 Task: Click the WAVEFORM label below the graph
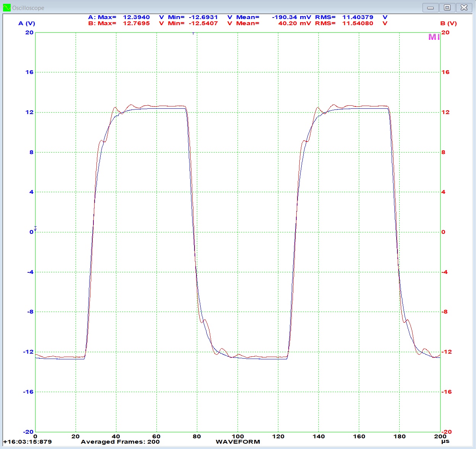click(238, 442)
